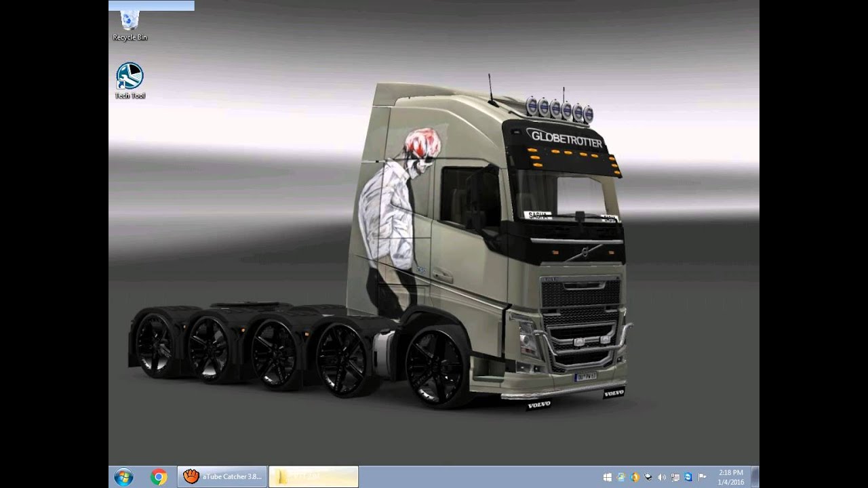Open the TeamViewer tray icon
Viewport: 868px width, 488px height.
(688, 477)
